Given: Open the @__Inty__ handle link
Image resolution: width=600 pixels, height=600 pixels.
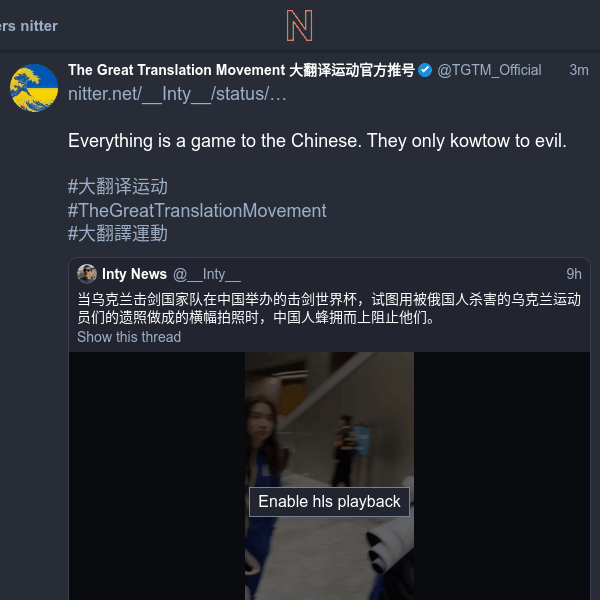Looking at the screenshot, I should (x=207, y=274).
